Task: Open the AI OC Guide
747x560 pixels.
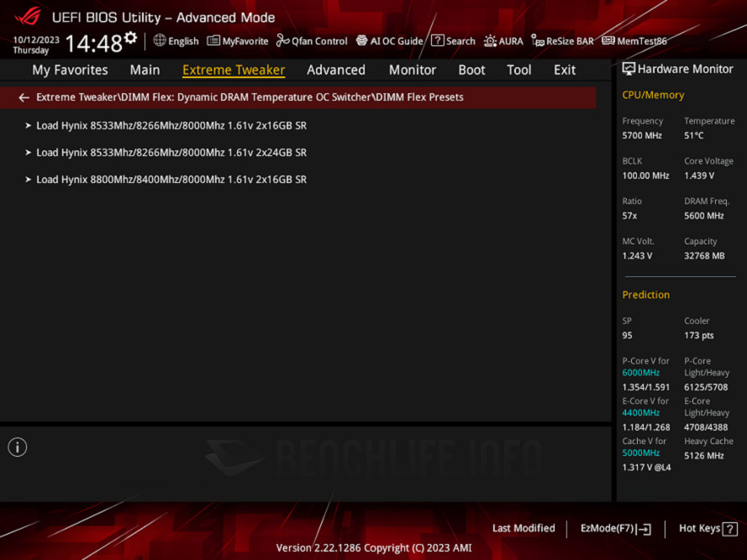Action: [x=389, y=41]
